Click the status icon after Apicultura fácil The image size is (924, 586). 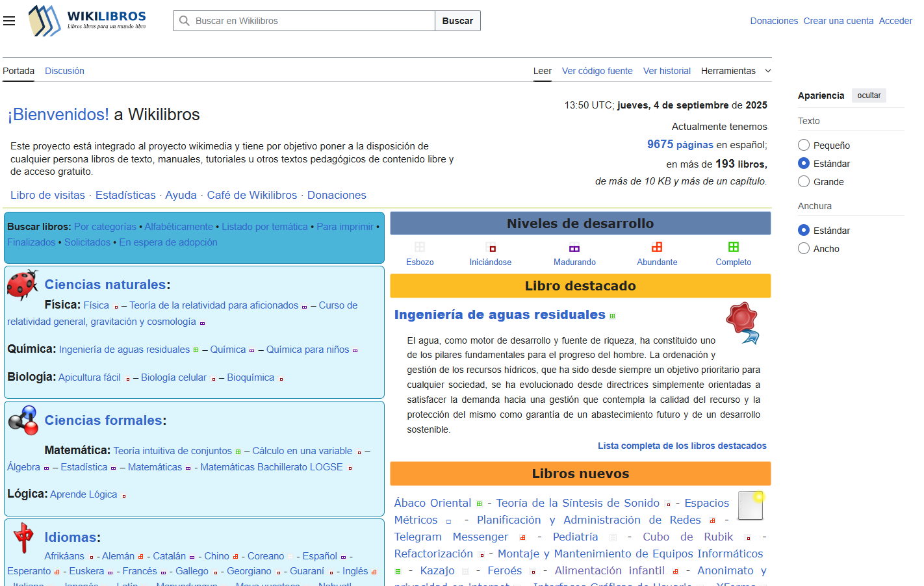[x=127, y=379]
